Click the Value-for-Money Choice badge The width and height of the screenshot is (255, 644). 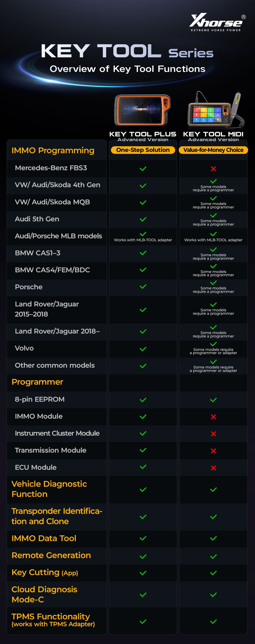coord(213,150)
